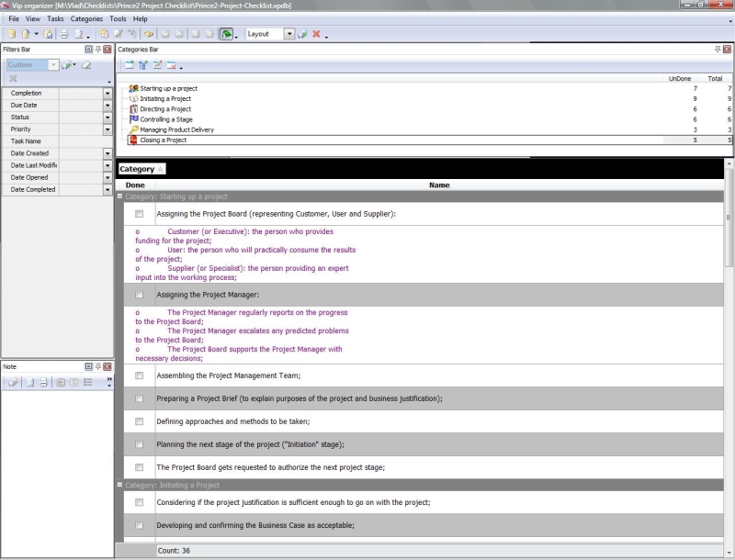735x560 pixels.
Task: Open the Layout dropdown in toolbar
Action: coord(289,34)
